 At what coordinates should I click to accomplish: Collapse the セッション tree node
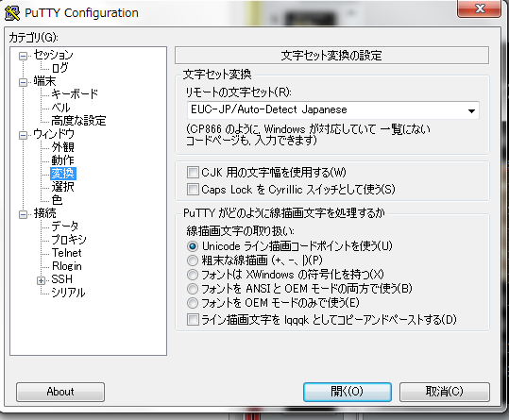coord(23,56)
